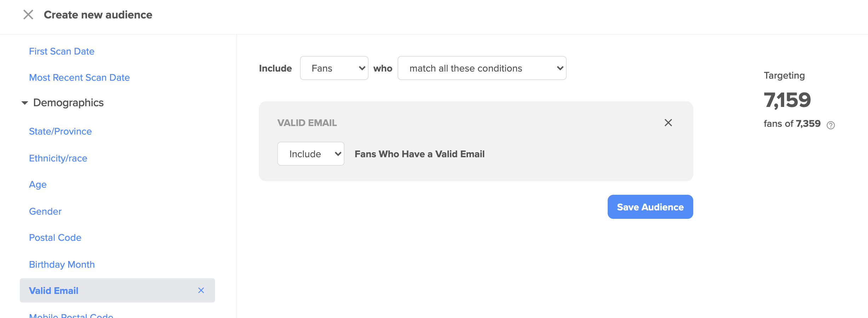Select the Mobile Postal Code filter
Screen dimensions: 868x318
71,315
